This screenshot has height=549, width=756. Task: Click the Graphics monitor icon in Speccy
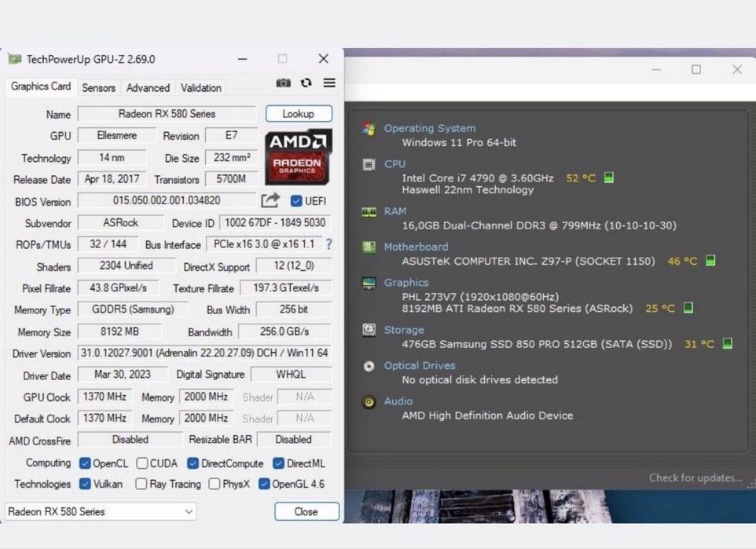(369, 283)
